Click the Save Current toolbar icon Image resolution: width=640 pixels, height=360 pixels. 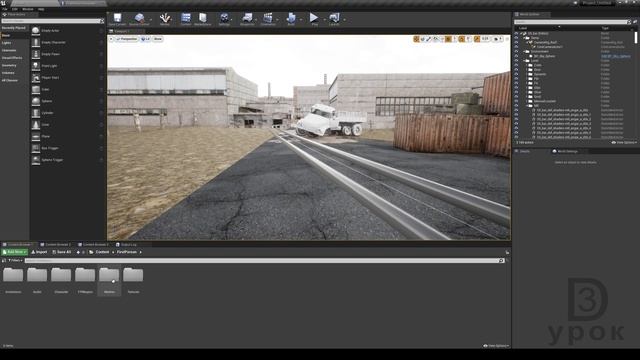pyautogui.click(x=117, y=19)
